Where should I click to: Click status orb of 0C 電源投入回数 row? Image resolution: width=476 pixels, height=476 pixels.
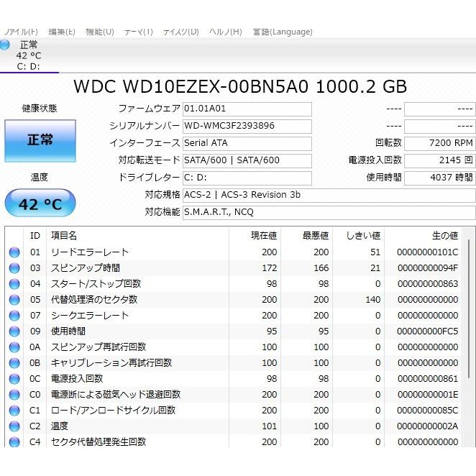pos(14,379)
